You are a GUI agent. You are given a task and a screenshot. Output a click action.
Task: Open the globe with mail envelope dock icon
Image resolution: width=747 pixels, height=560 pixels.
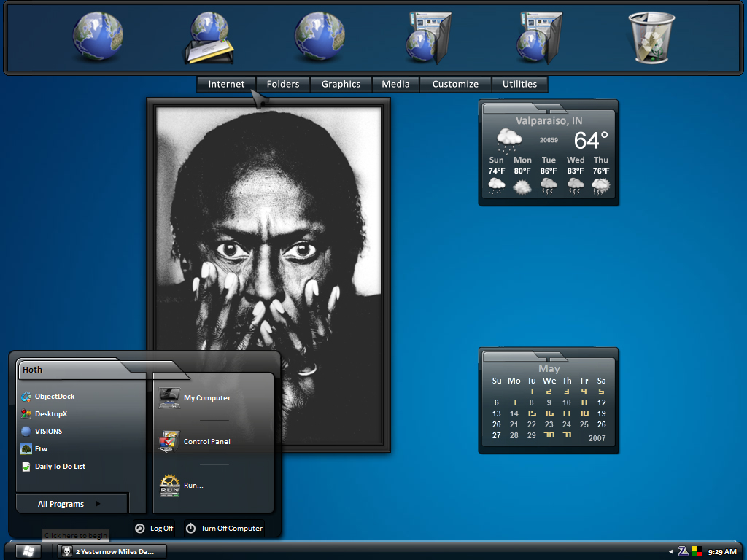point(209,37)
